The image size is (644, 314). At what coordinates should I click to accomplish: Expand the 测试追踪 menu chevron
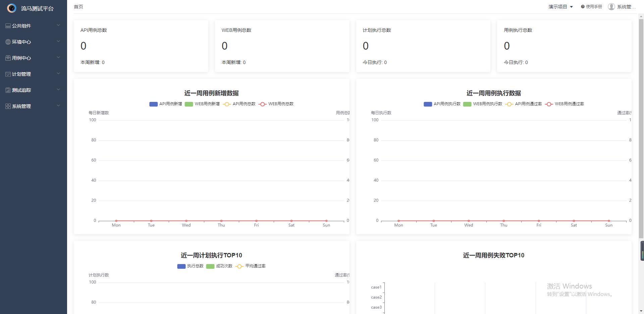[58, 89]
